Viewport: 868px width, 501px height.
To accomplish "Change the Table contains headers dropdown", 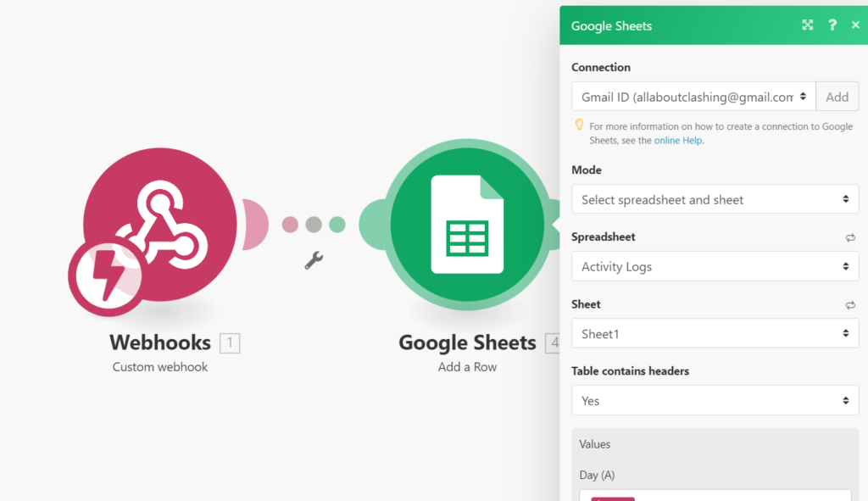I will (x=715, y=400).
